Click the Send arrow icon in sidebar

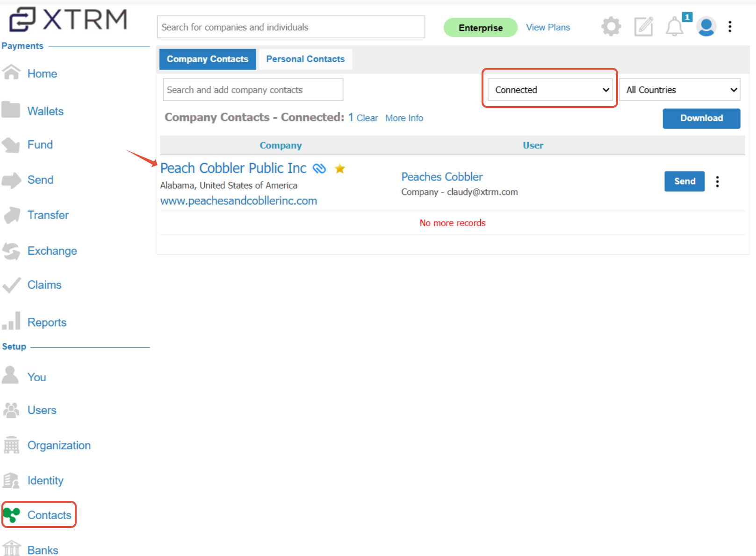pyautogui.click(x=11, y=180)
